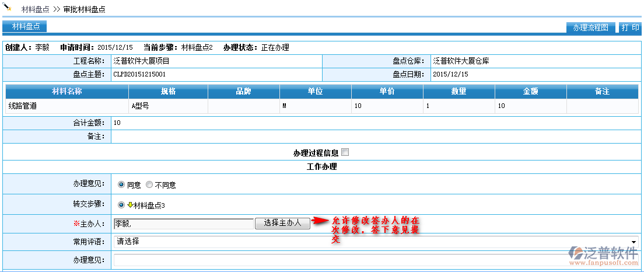Viewport: 644px width, 272px height.
Task: Click the 主办人 text field
Action: click(x=183, y=223)
